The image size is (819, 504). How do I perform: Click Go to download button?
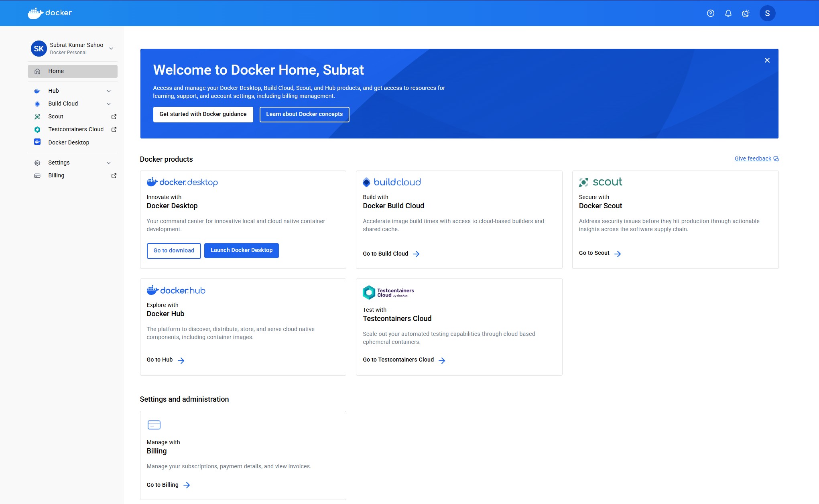tap(174, 251)
